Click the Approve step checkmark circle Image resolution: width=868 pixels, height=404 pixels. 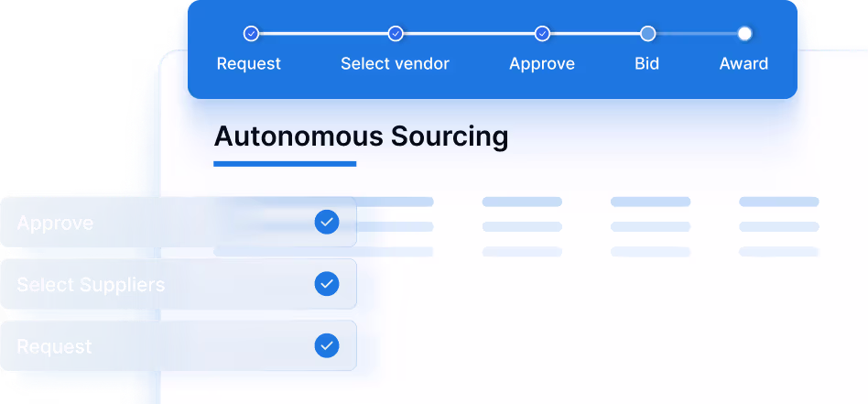[542, 34]
